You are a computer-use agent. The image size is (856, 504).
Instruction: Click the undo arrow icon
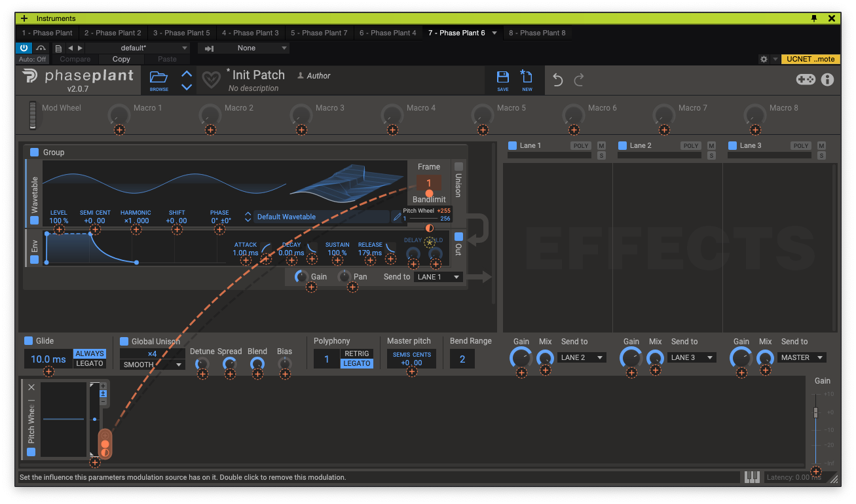point(557,80)
